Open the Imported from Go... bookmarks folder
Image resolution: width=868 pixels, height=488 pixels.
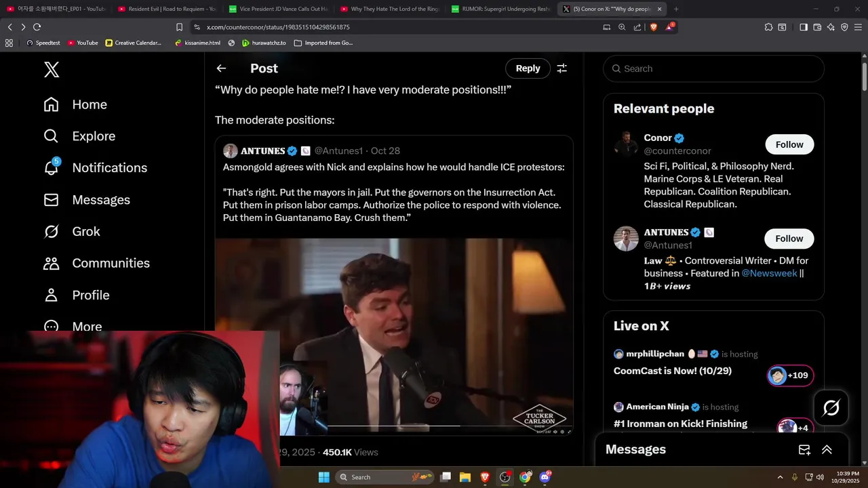[323, 43]
